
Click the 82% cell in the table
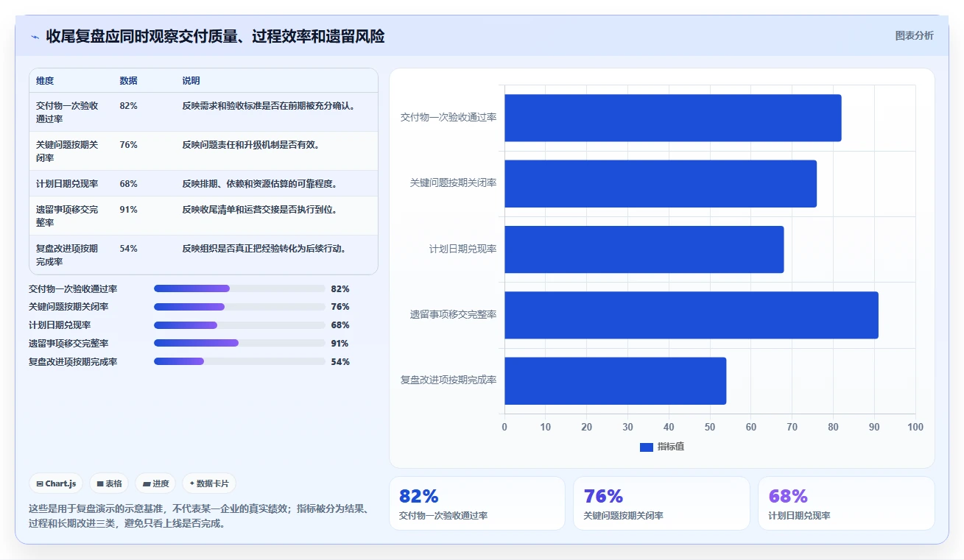tap(128, 106)
